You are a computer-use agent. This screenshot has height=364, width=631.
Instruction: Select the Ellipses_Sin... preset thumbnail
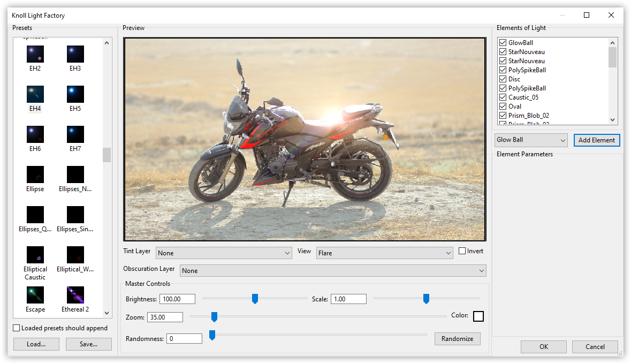[x=75, y=215]
